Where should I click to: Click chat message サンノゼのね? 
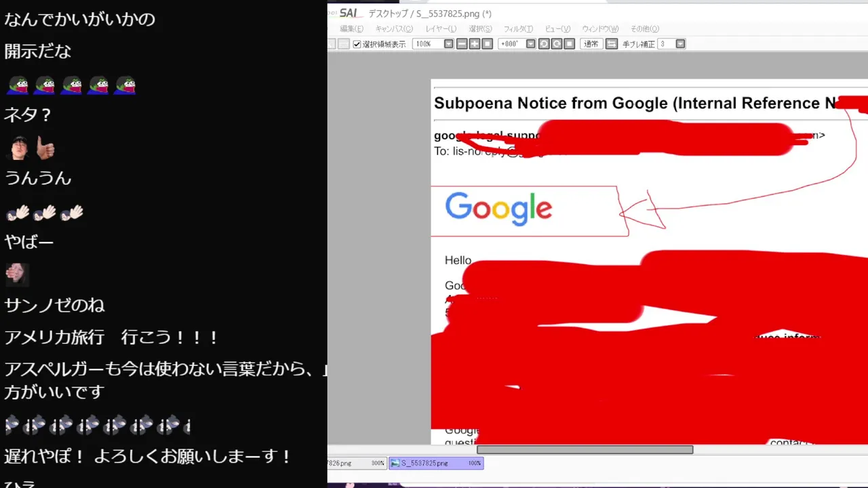point(55,305)
